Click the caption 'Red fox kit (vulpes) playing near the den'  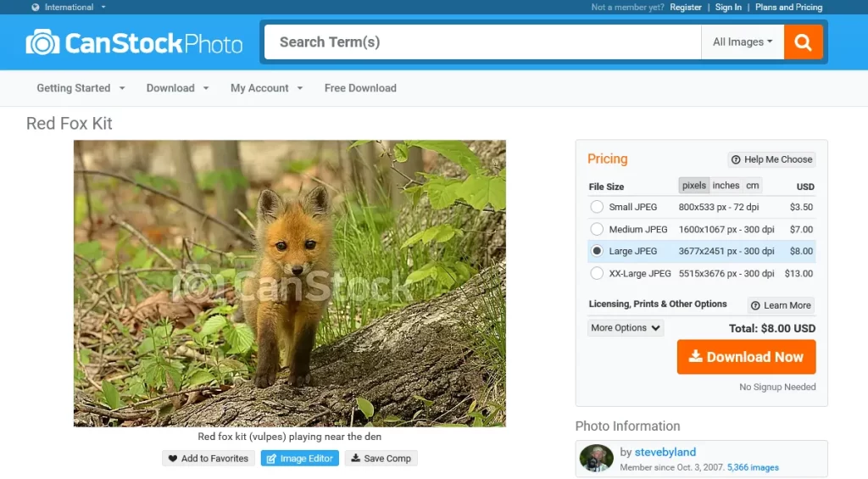point(290,437)
